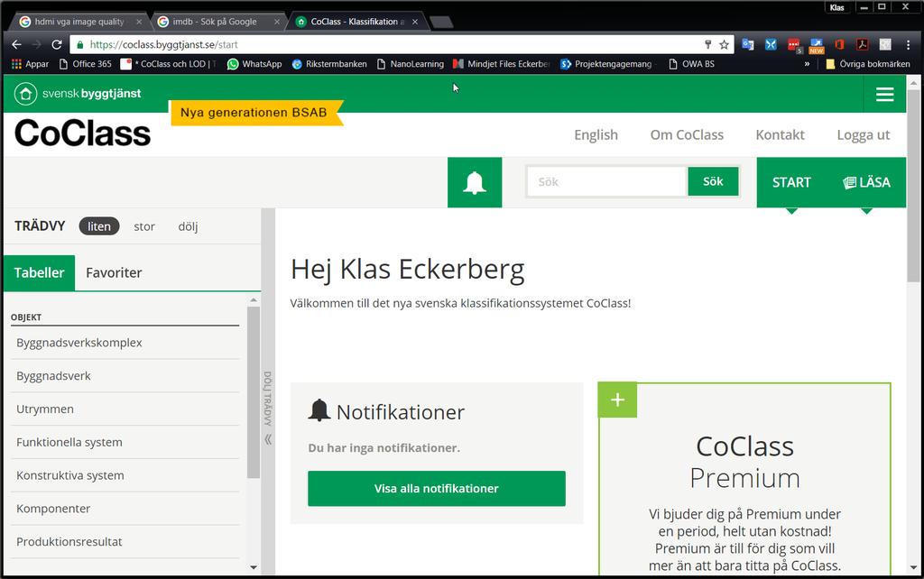Click the tree panel scrollbar thumb
Viewport: 924px width, 579px height.
click(x=254, y=391)
